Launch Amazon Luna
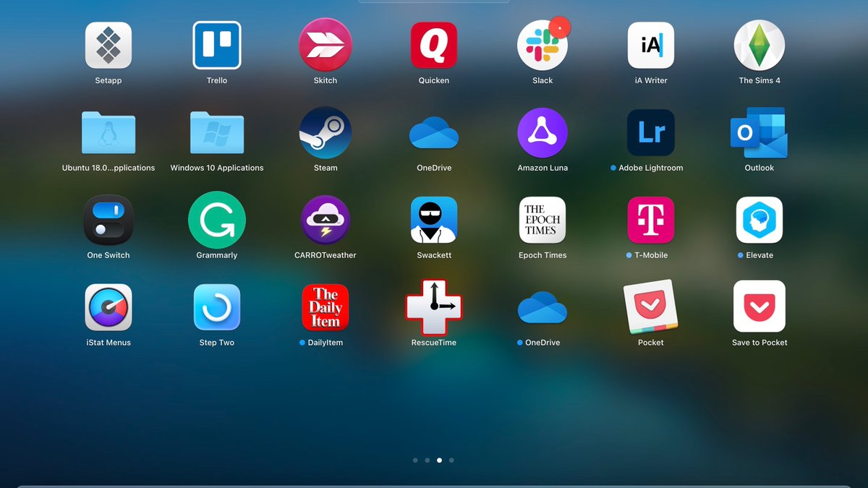The image size is (868, 488). 542,132
